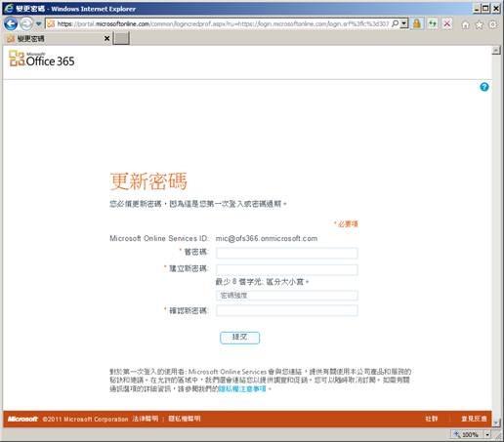Expand the zoom level 100% dropdown
Viewport: 504px width, 442px height.
(487, 434)
